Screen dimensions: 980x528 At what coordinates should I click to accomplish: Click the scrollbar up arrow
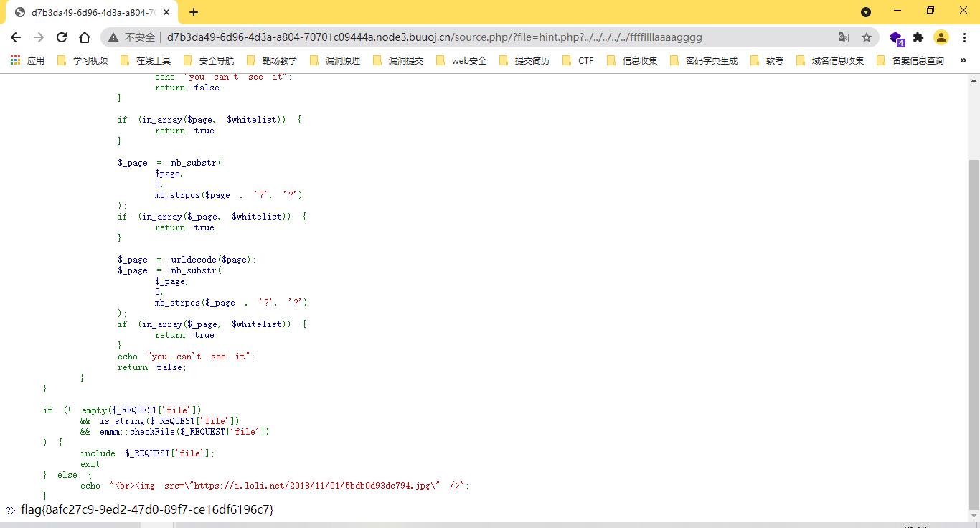click(x=974, y=79)
